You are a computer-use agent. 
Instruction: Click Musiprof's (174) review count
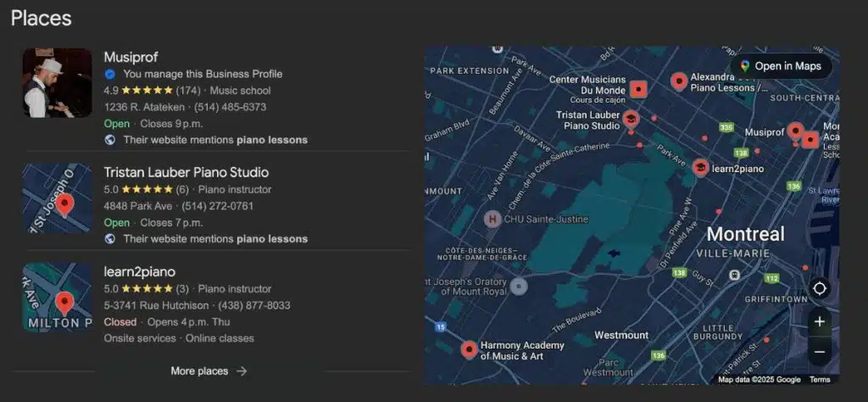[x=188, y=90]
